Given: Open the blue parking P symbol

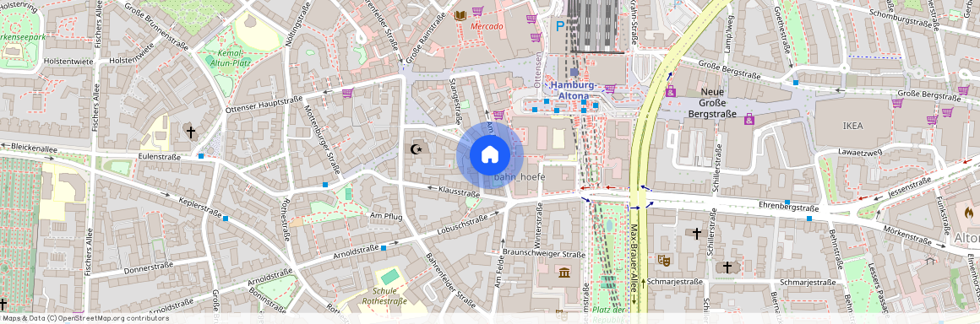Looking at the screenshot, I should 560,26.
